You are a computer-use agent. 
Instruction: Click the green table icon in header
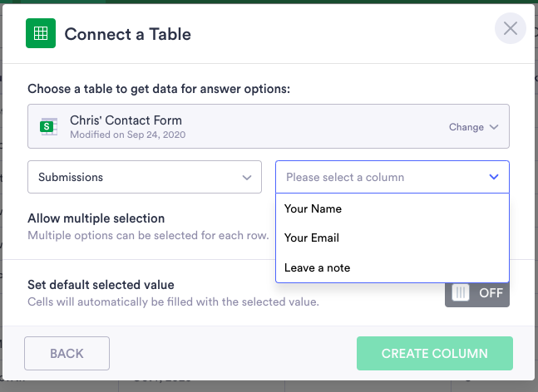(x=40, y=34)
